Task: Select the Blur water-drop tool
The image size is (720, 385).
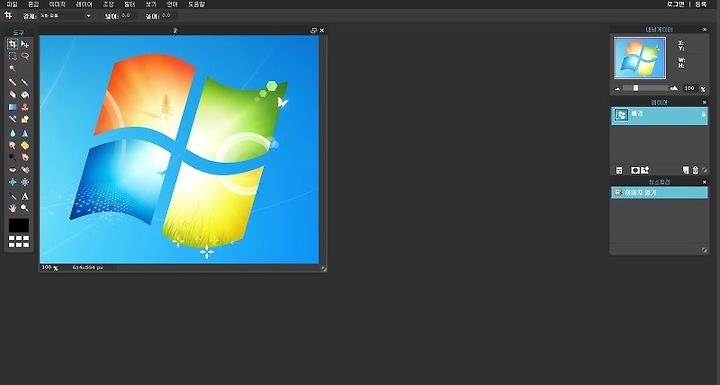Action: (12, 133)
